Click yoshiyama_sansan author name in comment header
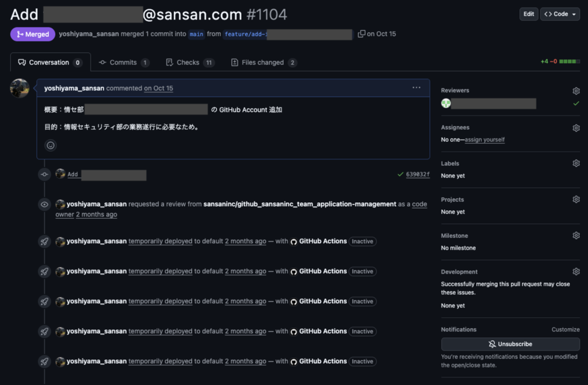This screenshot has width=588, height=385. (x=74, y=88)
